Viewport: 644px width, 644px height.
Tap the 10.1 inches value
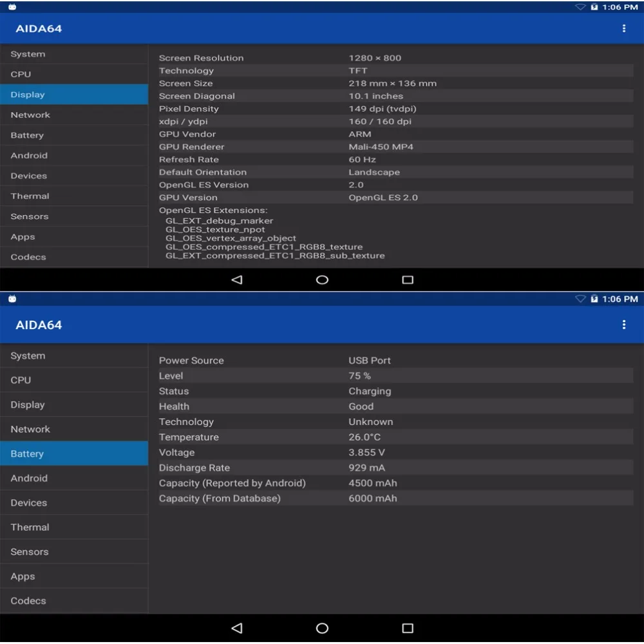(376, 96)
